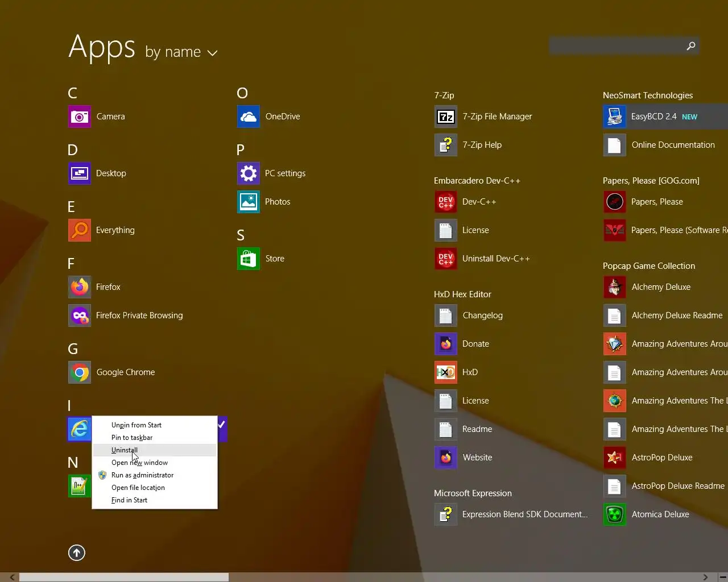The width and height of the screenshot is (728, 582).
Task: Click the zoom-out minus button at corner
Action: point(723,577)
